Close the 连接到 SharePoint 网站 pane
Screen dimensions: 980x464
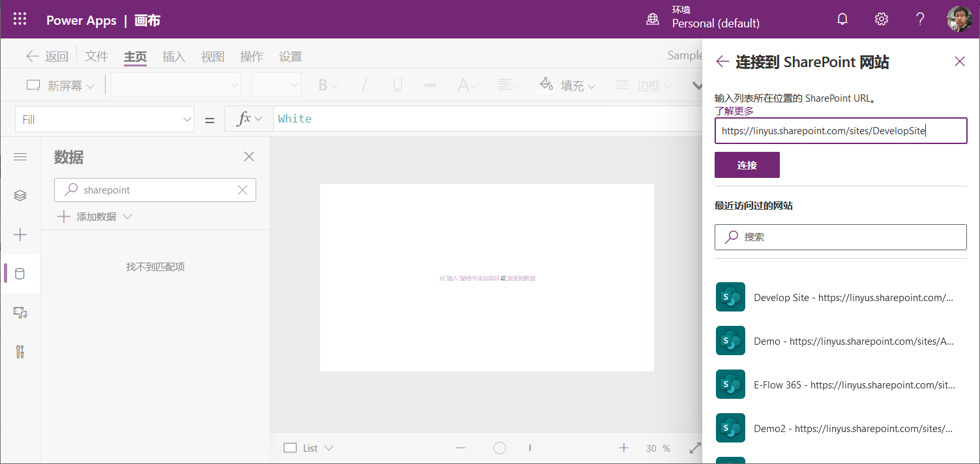coord(960,61)
